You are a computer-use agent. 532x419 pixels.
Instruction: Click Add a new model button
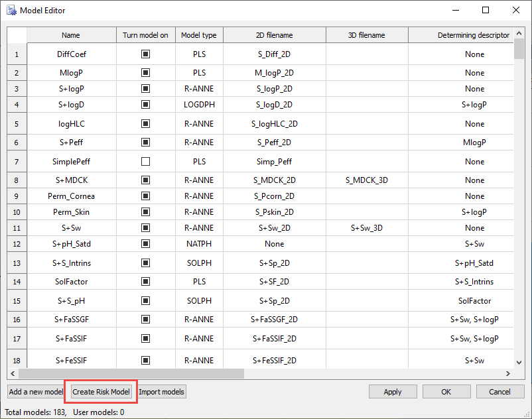pyautogui.click(x=36, y=392)
